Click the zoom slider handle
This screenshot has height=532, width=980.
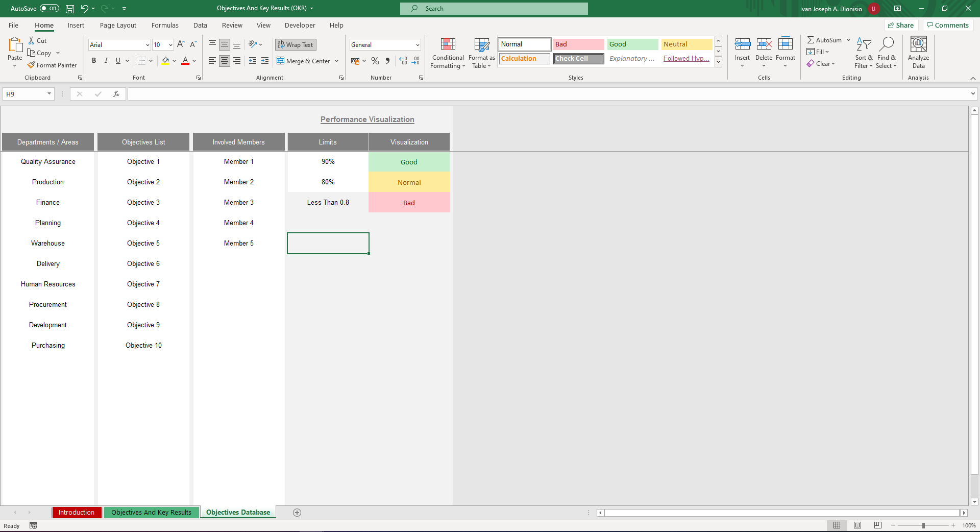pos(923,525)
